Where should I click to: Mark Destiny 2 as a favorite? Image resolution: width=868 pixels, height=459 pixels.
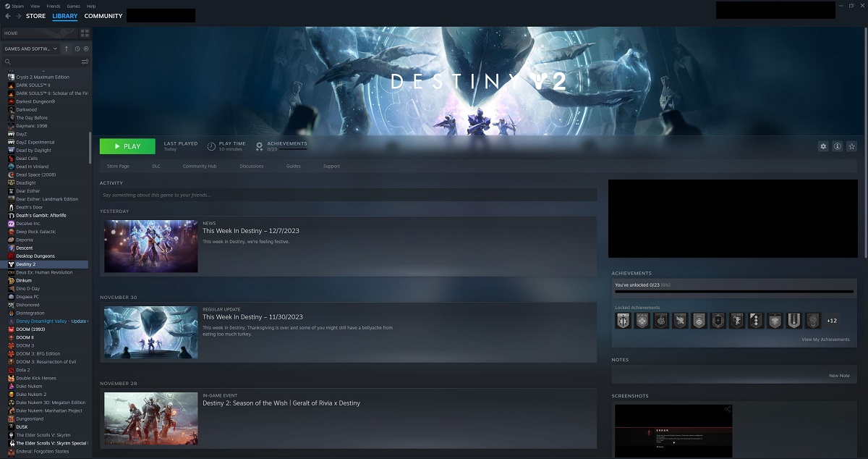(851, 146)
